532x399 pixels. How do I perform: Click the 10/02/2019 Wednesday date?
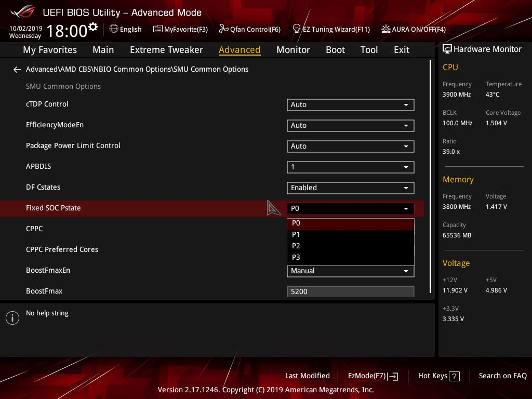pyautogui.click(x=25, y=32)
